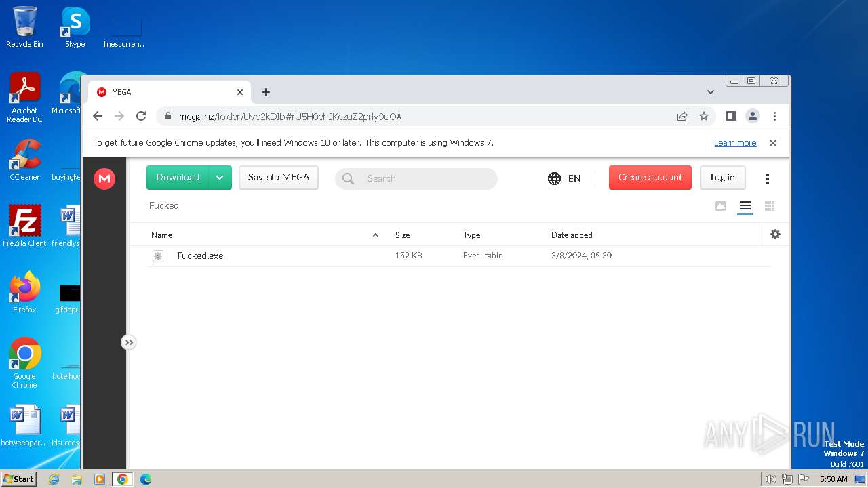Click Learn more link in update bar
The height and width of the screenshot is (488, 868).
(735, 143)
